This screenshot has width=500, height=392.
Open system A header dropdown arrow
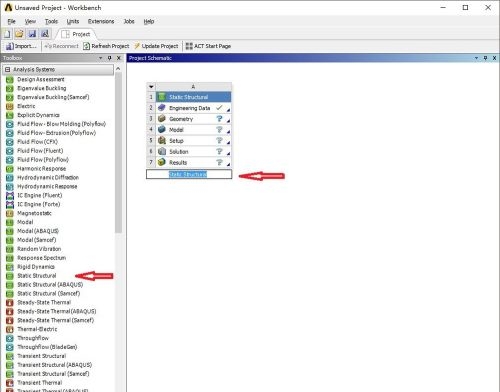click(x=151, y=87)
